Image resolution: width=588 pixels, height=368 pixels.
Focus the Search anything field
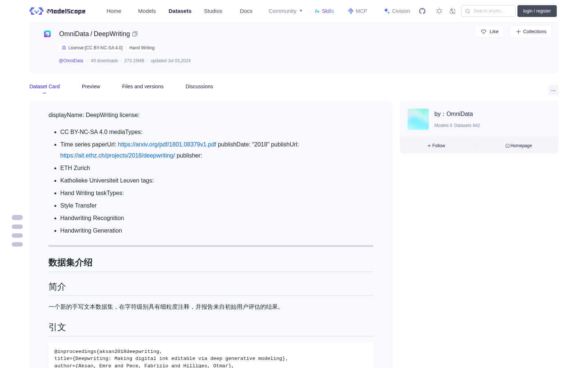point(488,11)
